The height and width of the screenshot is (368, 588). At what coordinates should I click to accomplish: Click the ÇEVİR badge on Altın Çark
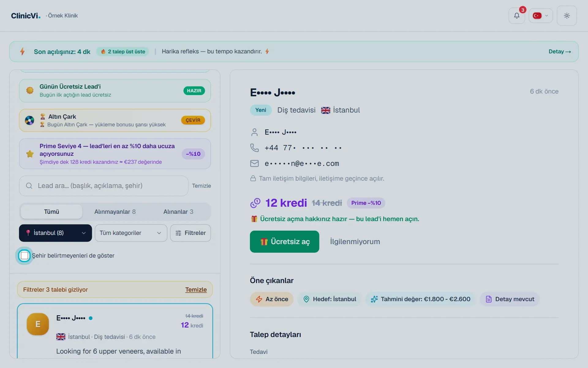coord(193,120)
